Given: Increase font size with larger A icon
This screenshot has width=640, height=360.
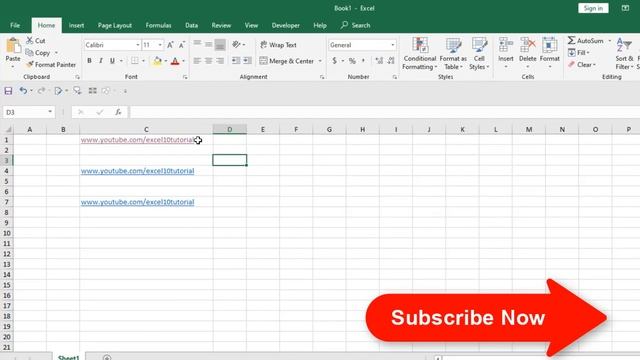Looking at the screenshot, I should (170, 45).
